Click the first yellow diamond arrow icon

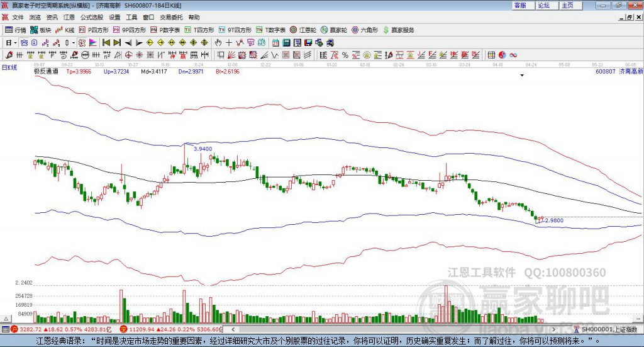click(150, 43)
